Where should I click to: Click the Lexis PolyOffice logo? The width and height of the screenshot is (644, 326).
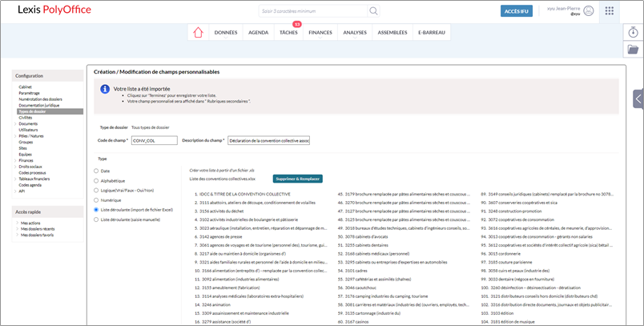[x=54, y=10]
